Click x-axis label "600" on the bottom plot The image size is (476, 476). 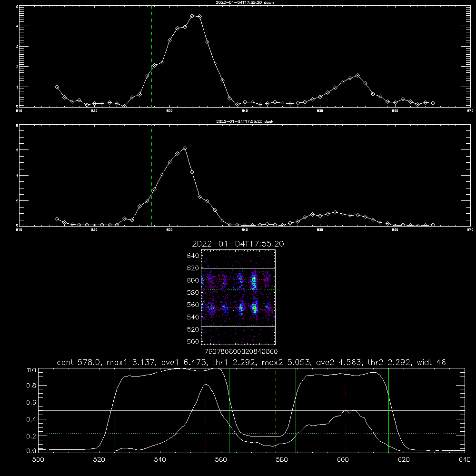[x=343, y=460]
